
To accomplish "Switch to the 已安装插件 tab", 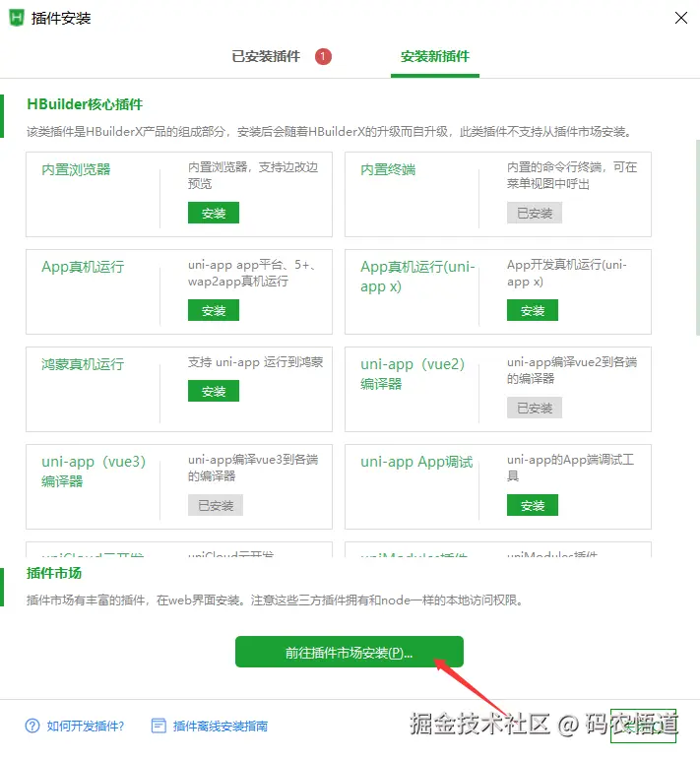I will (x=266, y=56).
